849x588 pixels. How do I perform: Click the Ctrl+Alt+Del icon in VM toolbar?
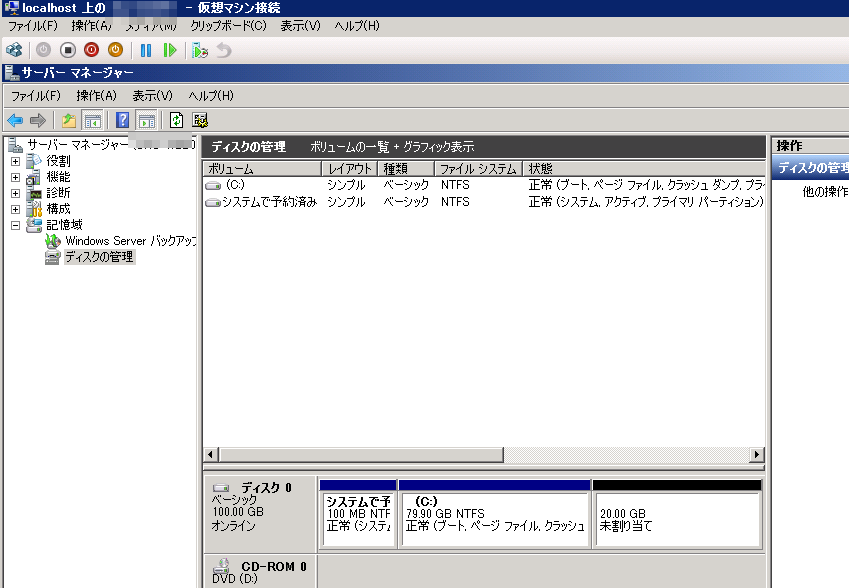14,50
